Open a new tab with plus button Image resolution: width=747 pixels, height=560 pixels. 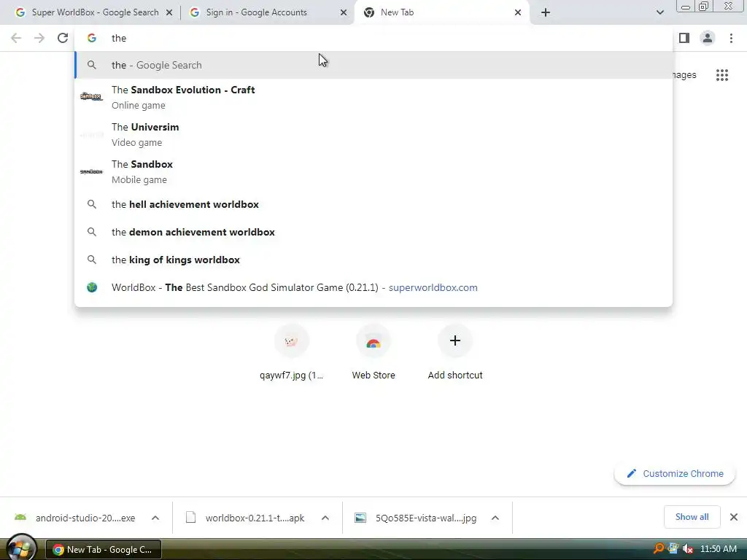546,12
